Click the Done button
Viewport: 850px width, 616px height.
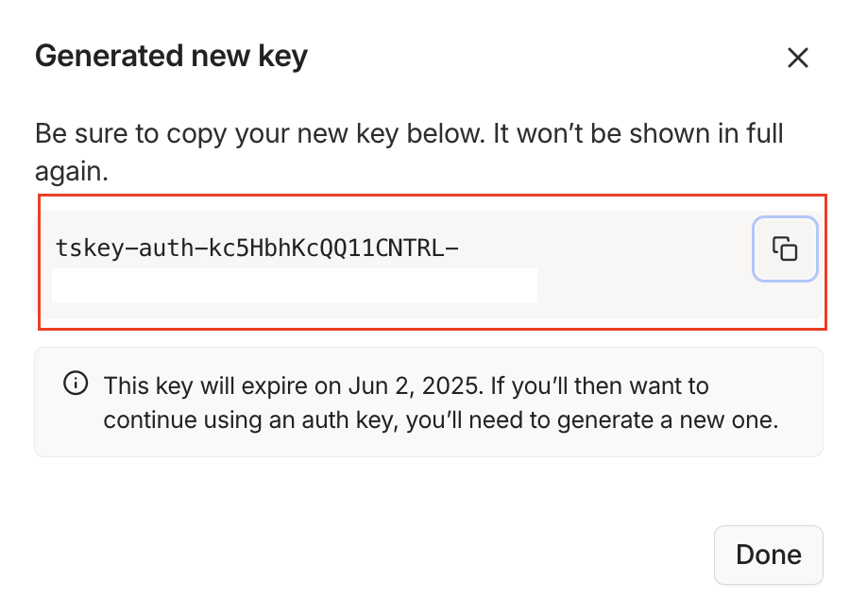768,555
